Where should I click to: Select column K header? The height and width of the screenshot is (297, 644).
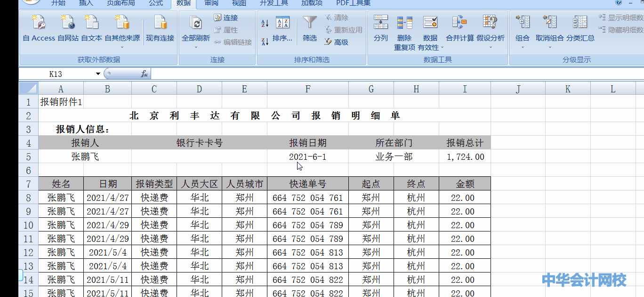[568, 89]
